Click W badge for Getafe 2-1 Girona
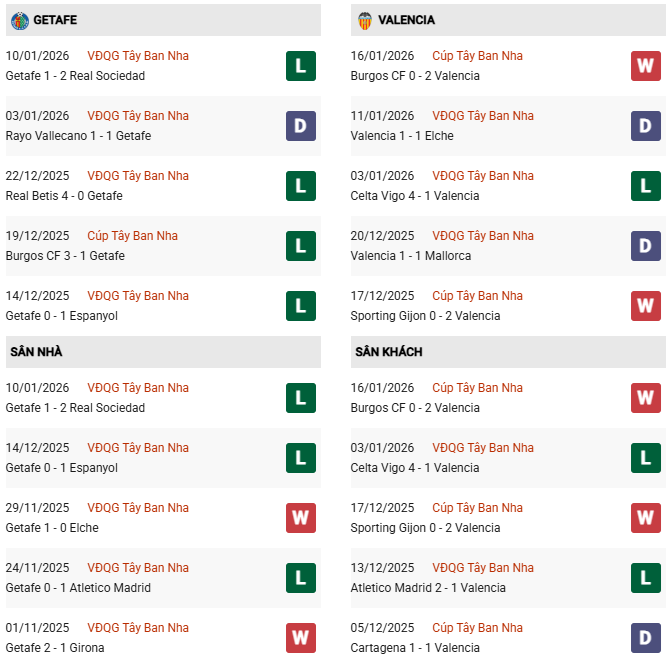The image size is (670, 670). 300,638
